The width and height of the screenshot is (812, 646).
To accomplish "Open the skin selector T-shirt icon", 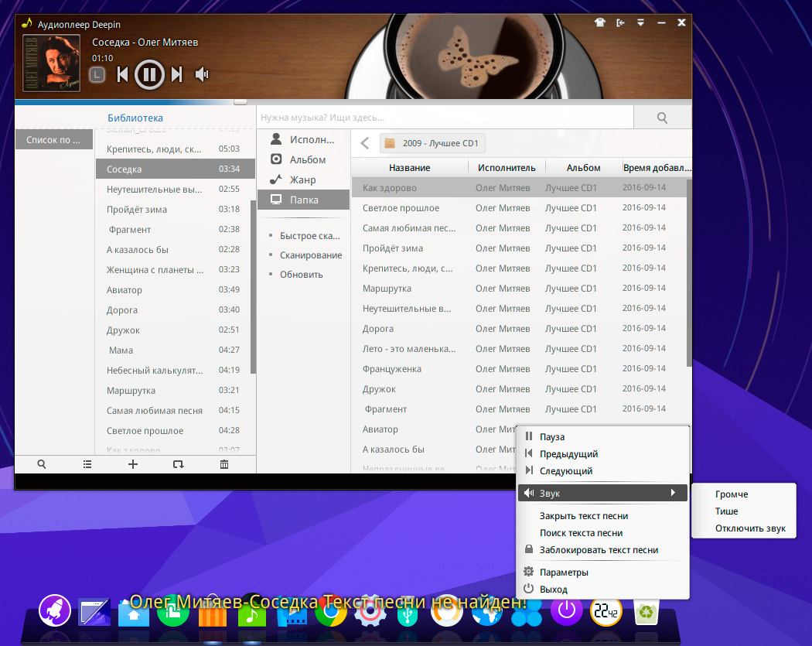I will point(600,22).
